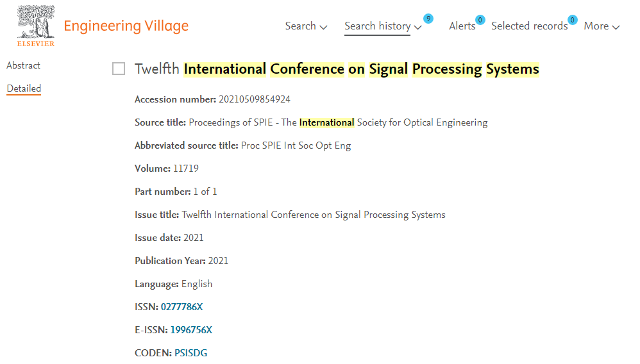Switch to the Abstract view
This screenshot has width=640, height=364.
pos(24,65)
